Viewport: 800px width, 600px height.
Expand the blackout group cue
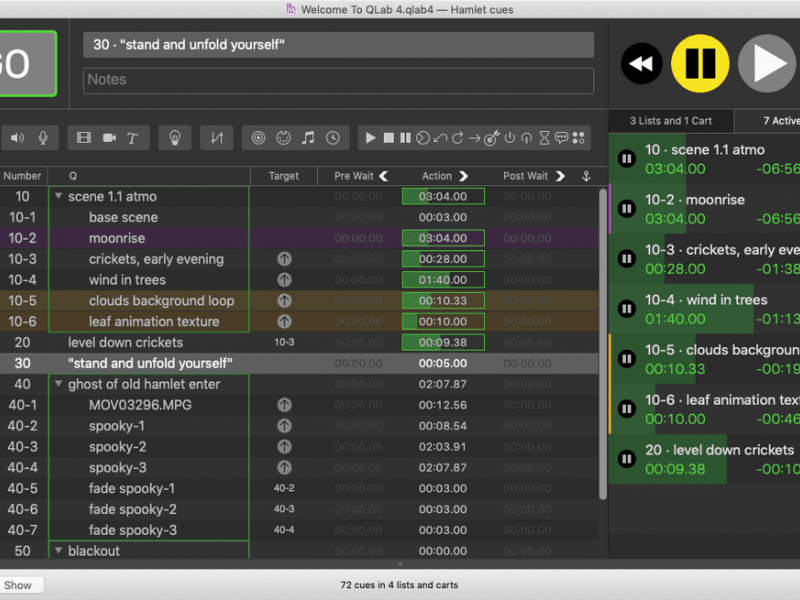58,551
